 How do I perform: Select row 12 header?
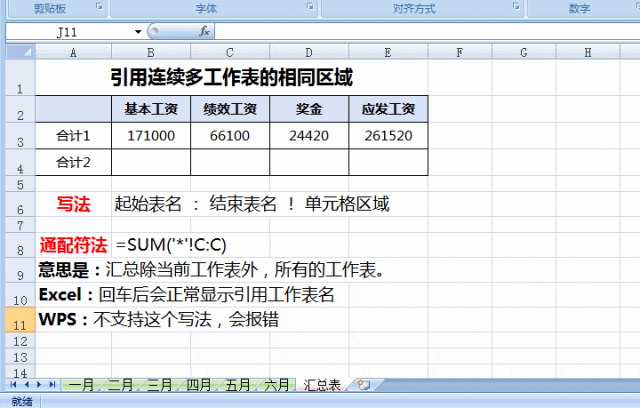20,340
